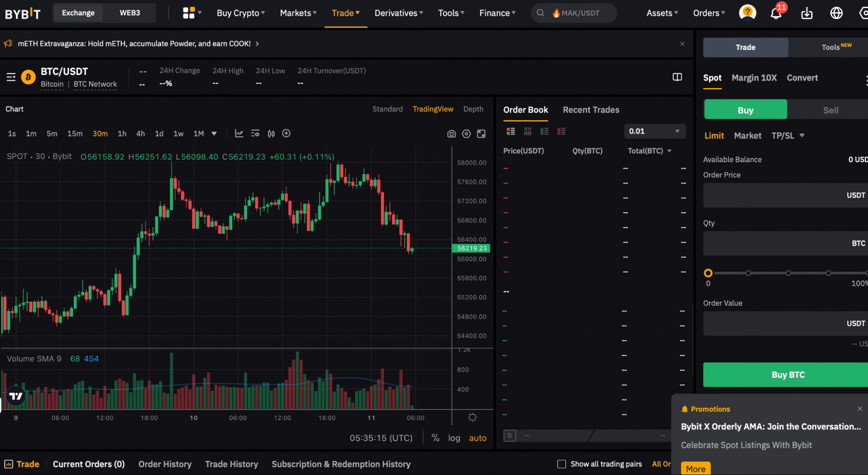Take a chart snapshot with camera icon
The height and width of the screenshot is (475, 868).
click(x=452, y=134)
